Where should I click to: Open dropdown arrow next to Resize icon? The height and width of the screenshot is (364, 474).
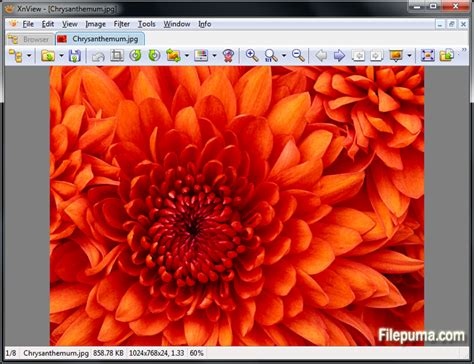pos(187,55)
